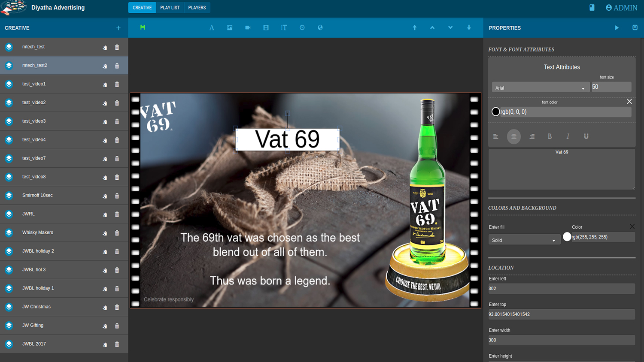Screen dimensions: 644x362
Task: Toggle bold formatting
Action: pyautogui.click(x=550, y=136)
